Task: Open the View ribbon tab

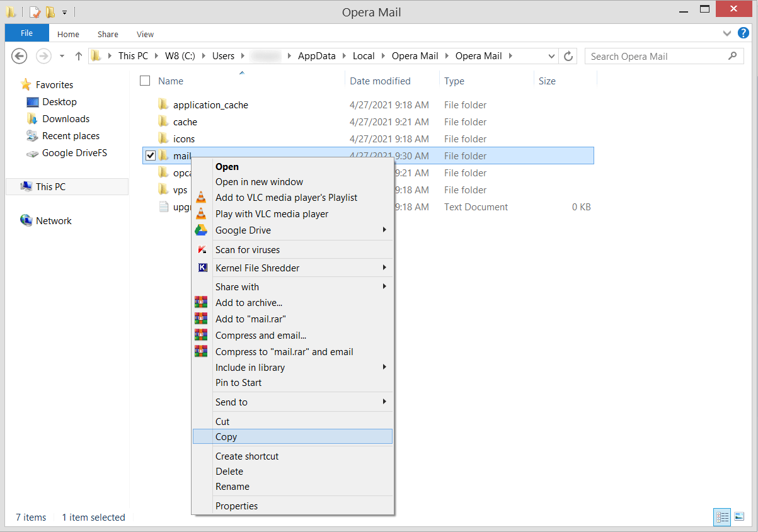Action: point(145,34)
